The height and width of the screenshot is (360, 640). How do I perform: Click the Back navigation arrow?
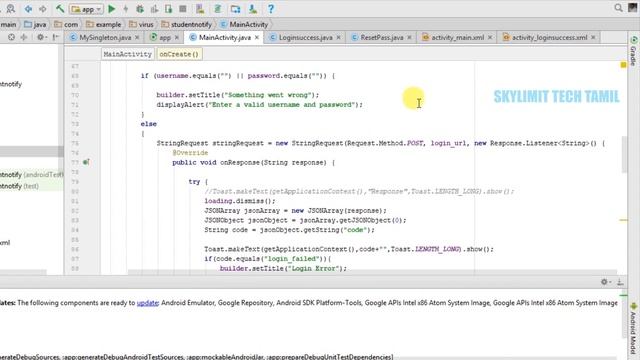coord(28,9)
